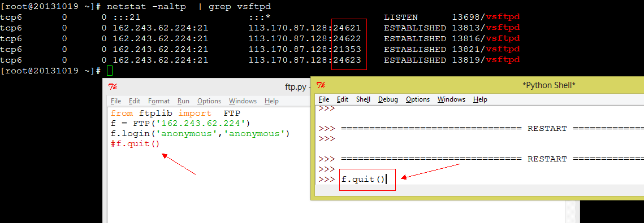Viewport: 644px width, 223px height.
Task: Open Windows menu in ftp.py editor
Action: pyautogui.click(x=243, y=101)
